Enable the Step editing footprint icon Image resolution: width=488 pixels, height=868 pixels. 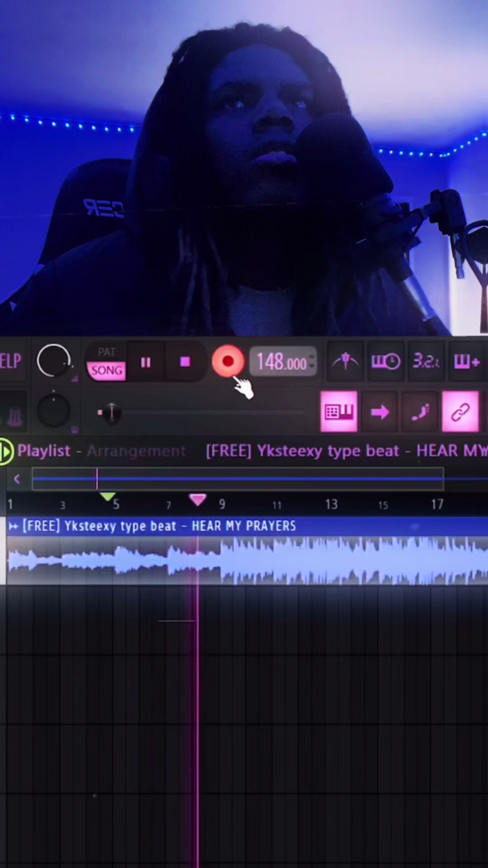point(420,412)
